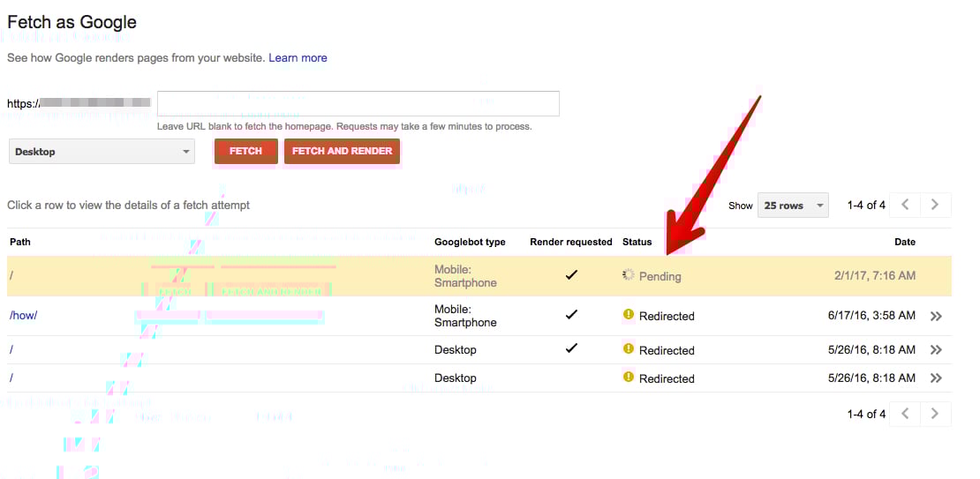Image resolution: width=980 pixels, height=479 pixels.
Task: Open details arrow for 5/26/16 row with render checkmark
Action: point(936,349)
